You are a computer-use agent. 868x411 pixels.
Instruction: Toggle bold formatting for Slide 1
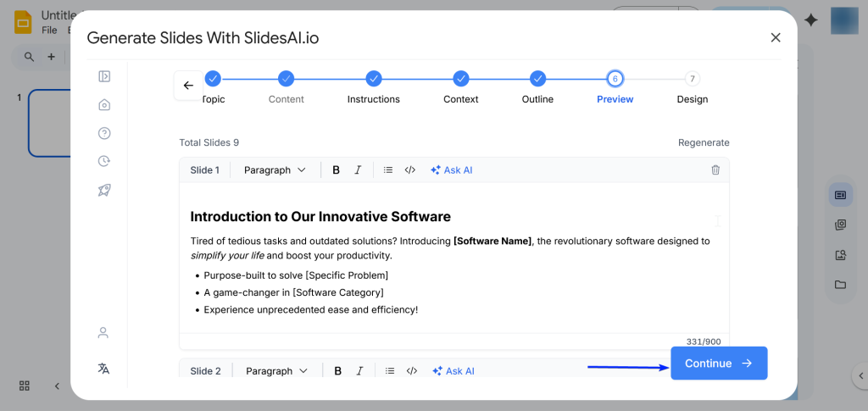336,170
